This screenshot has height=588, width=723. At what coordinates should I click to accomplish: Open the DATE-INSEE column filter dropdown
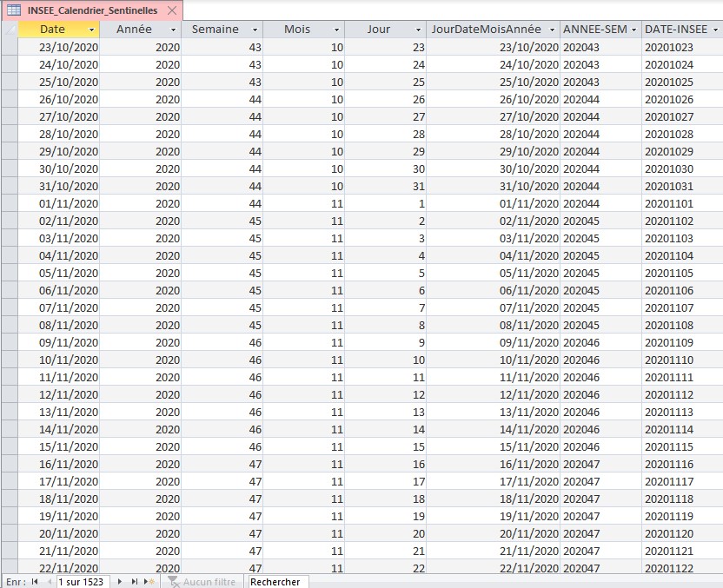tap(715, 30)
